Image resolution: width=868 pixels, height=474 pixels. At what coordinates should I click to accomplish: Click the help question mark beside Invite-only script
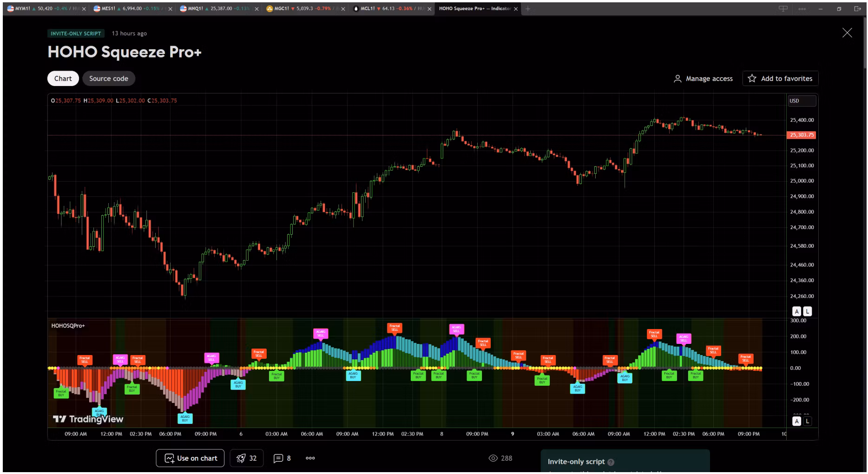point(611,462)
